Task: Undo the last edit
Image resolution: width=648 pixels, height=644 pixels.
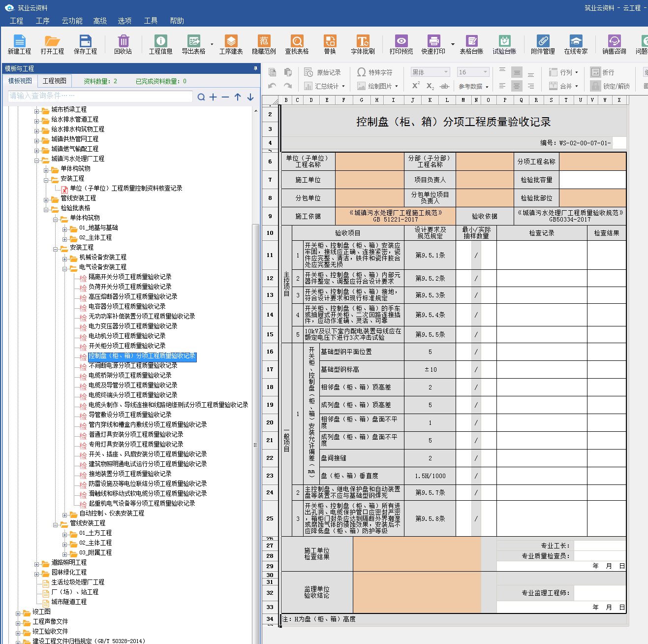Action: click(x=273, y=86)
